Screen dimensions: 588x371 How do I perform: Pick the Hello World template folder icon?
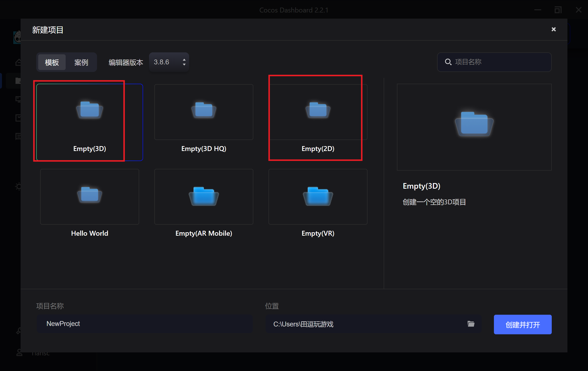[89, 195]
